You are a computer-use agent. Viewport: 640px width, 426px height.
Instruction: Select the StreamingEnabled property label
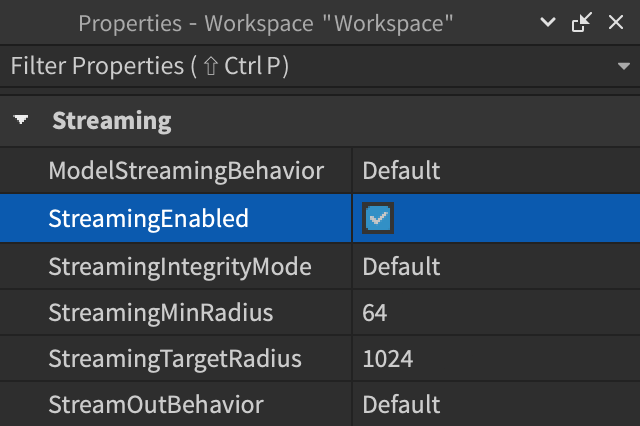(x=148, y=219)
